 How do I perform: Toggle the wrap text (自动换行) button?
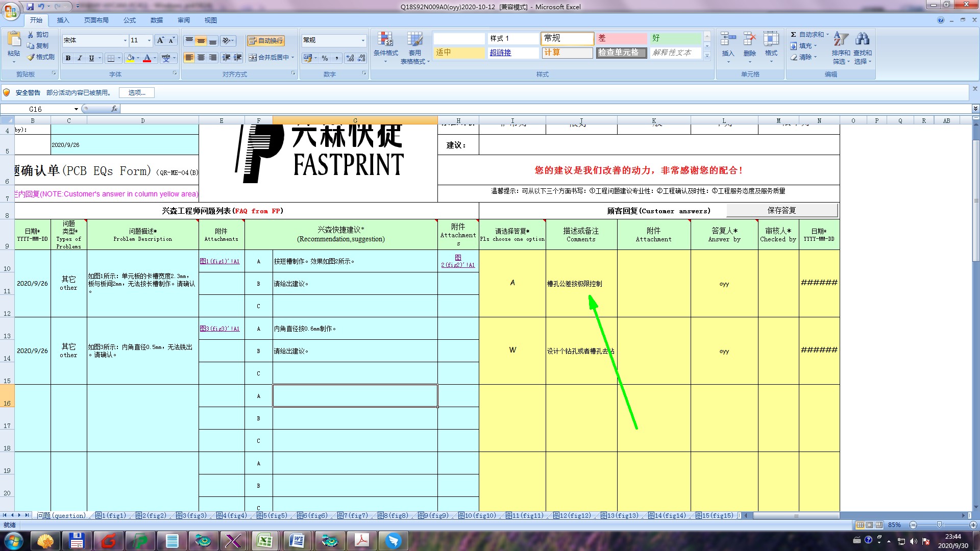coord(266,41)
